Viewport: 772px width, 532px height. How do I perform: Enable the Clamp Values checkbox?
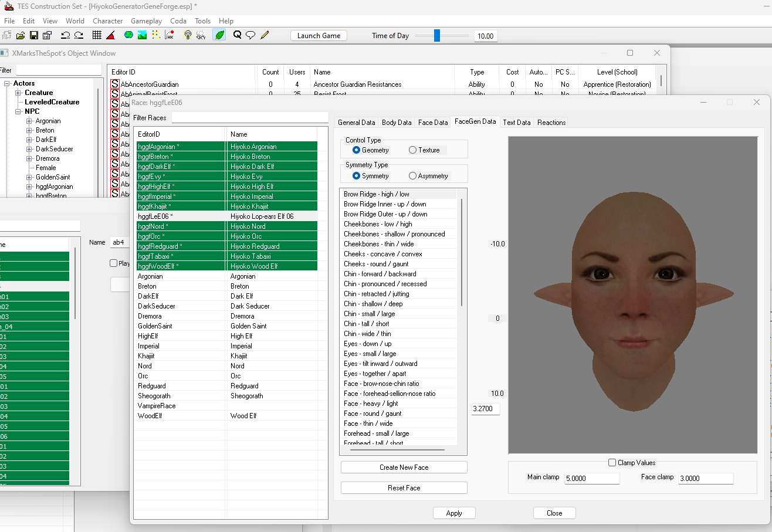click(x=612, y=463)
